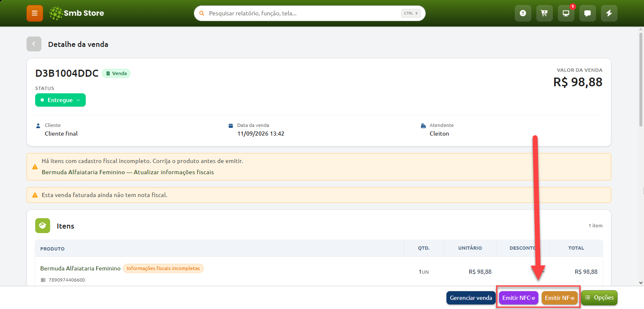Viewport: 644px width, 309px height.
Task: Click the CTRL K shortcut hint
Action: 411,13
